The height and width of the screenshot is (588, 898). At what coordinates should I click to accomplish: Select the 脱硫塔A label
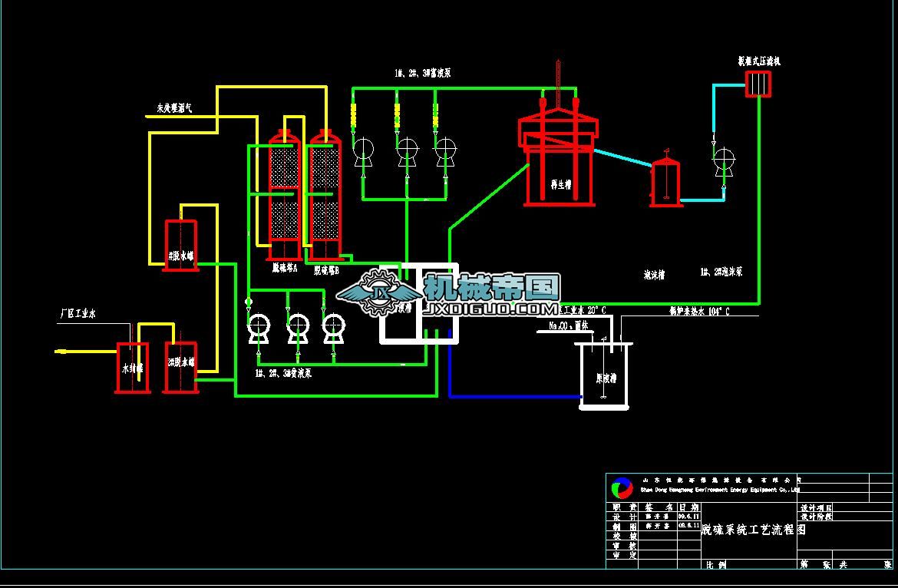coord(285,267)
